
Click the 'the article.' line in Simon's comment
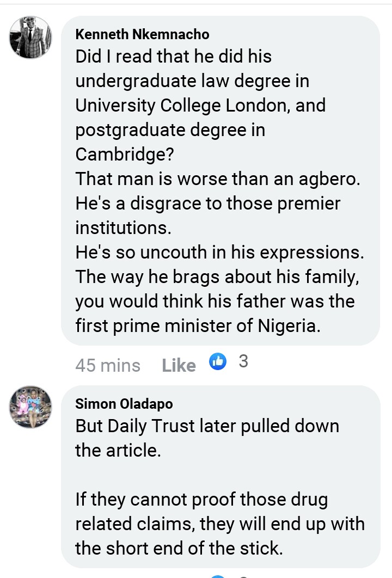coord(118,450)
